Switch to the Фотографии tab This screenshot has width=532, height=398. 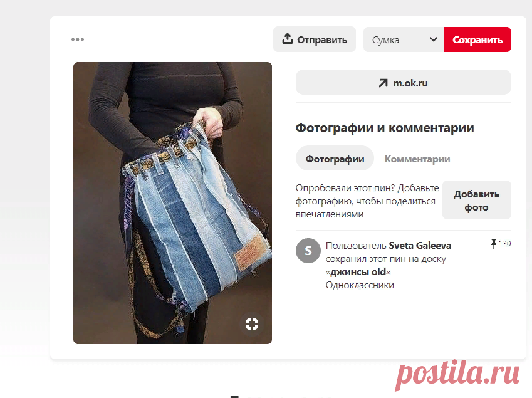coord(335,159)
